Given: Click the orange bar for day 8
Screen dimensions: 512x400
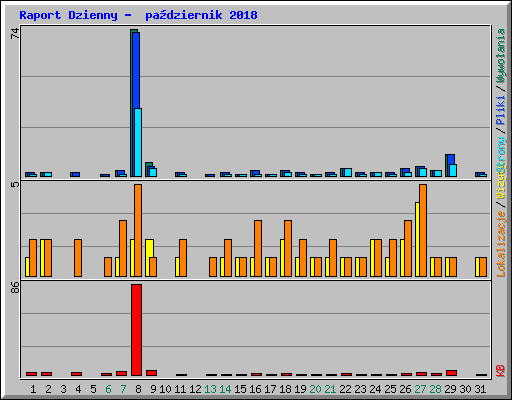Looking at the screenshot, I should (x=138, y=230).
